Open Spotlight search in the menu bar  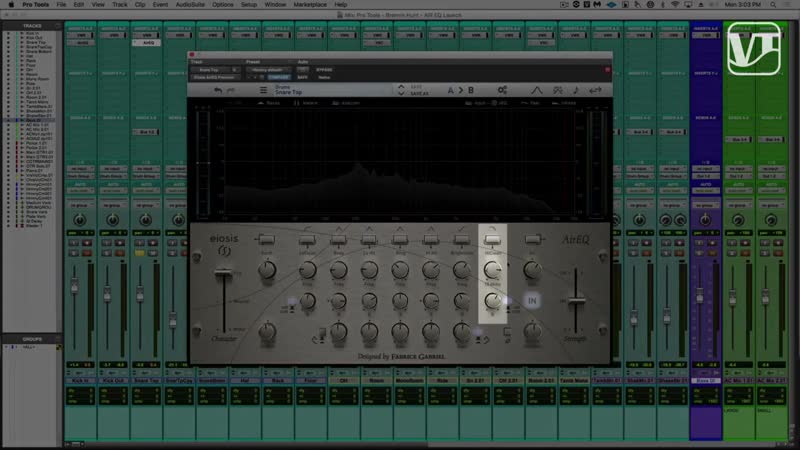(x=773, y=5)
